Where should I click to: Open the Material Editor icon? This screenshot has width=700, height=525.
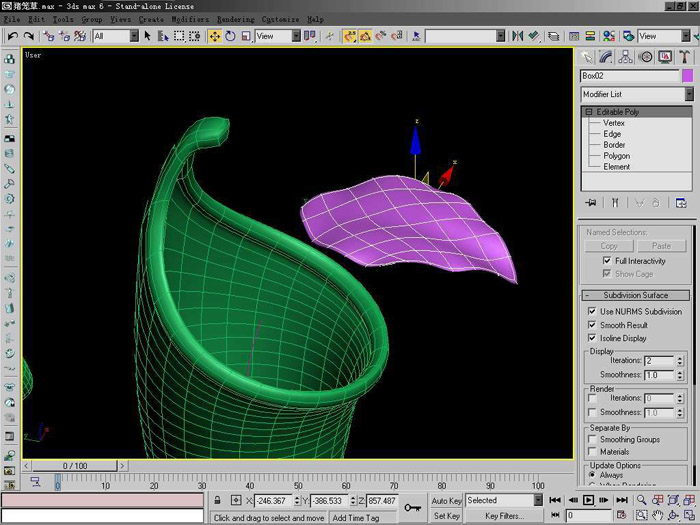click(x=609, y=36)
